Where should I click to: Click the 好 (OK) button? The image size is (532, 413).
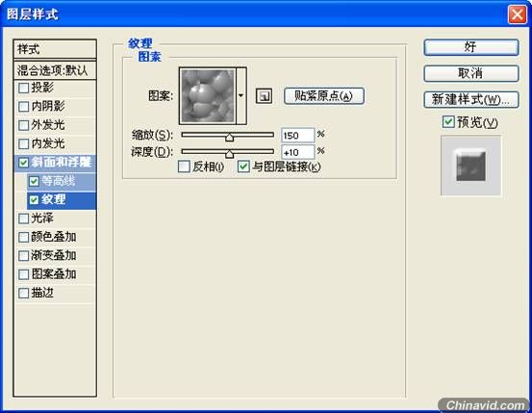coord(471,47)
